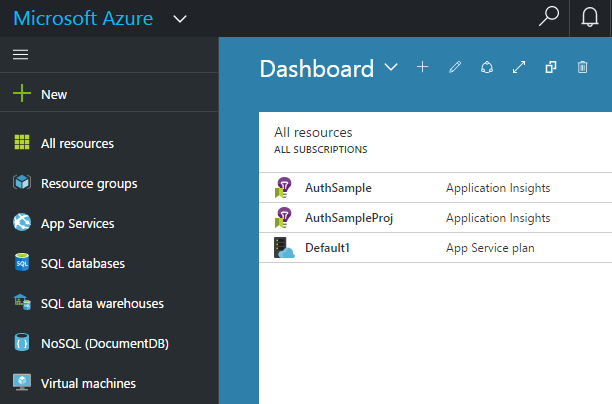Click the New button
Screen dimensions: 612x404
pos(54,94)
